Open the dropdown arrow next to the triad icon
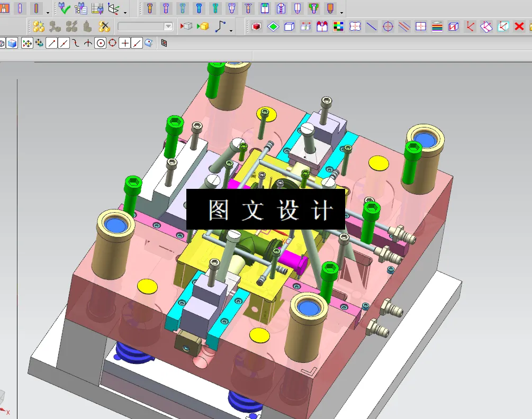The height and width of the screenshot is (419, 532). [x=124, y=12]
